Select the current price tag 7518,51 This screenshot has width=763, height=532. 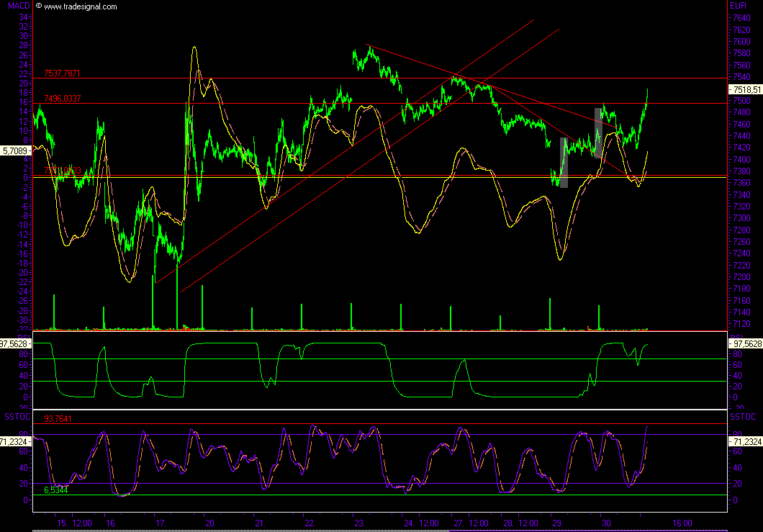(x=746, y=89)
